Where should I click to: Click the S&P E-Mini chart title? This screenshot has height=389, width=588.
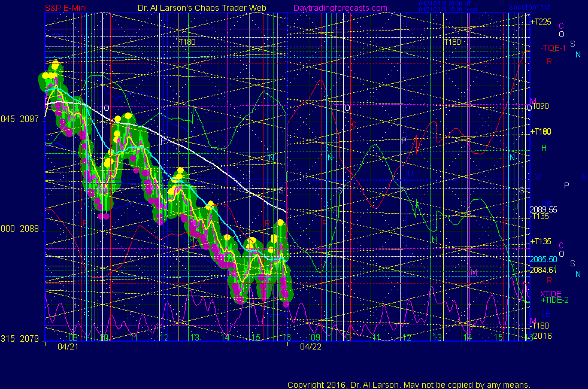(66, 8)
